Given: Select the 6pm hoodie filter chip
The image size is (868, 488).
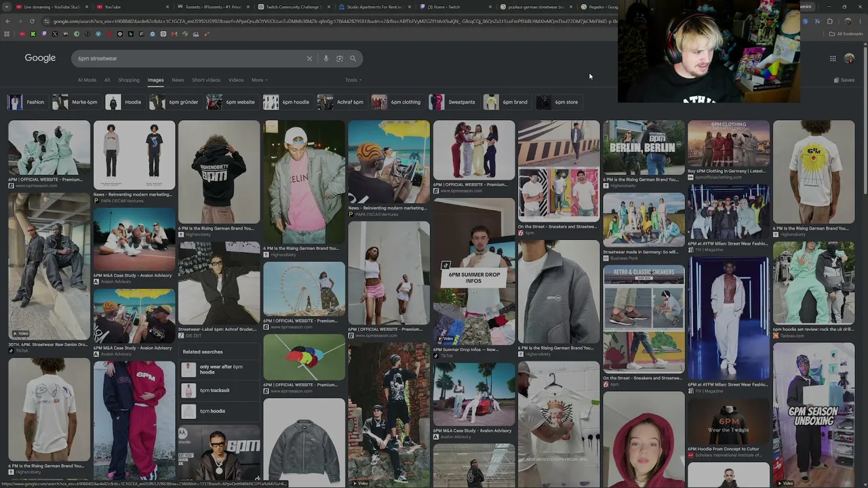Looking at the screenshot, I should [288, 102].
